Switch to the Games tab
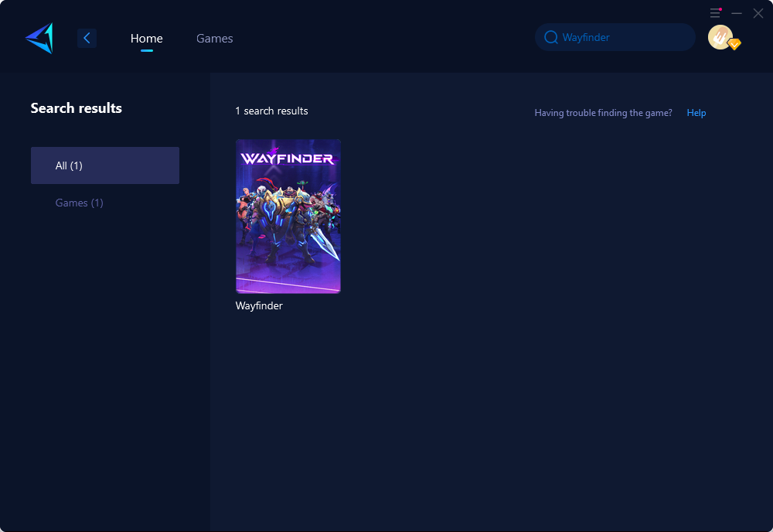The height and width of the screenshot is (532, 773). click(214, 39)
